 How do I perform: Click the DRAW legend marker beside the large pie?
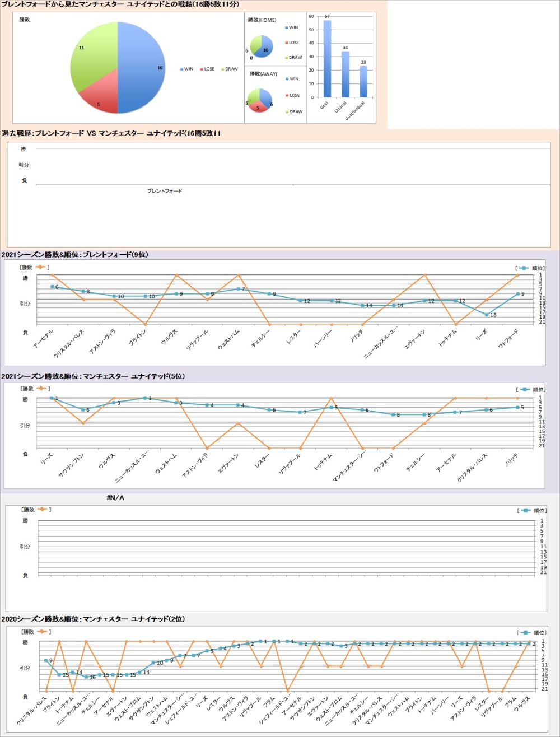point(222,69)
